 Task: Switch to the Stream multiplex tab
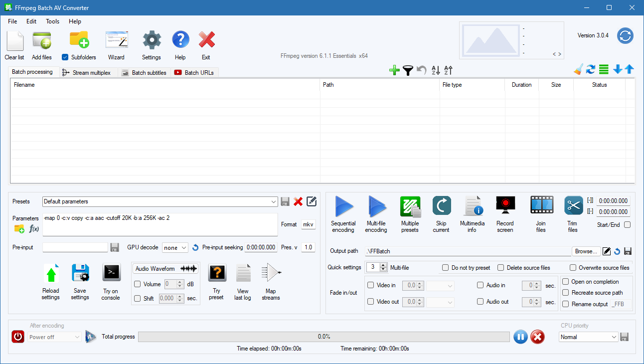89,73
